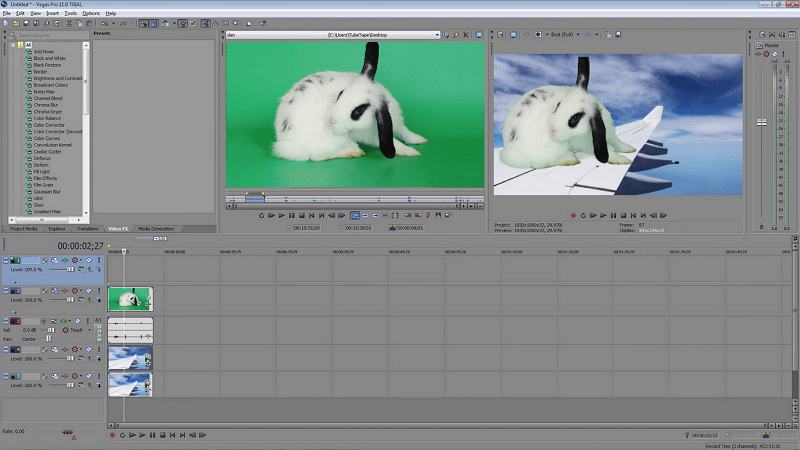Expand track 1 keyframe lanes arrow
The height and width of the screenshot is (450, 800).
pyautogui.click(x=14, y=282)
